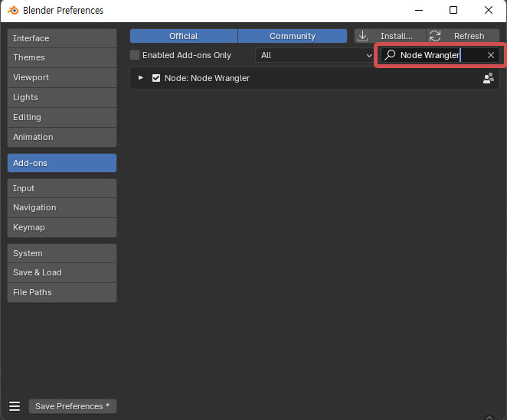
Task: Close the Blender Preferences window
Action: coord(489,11)
